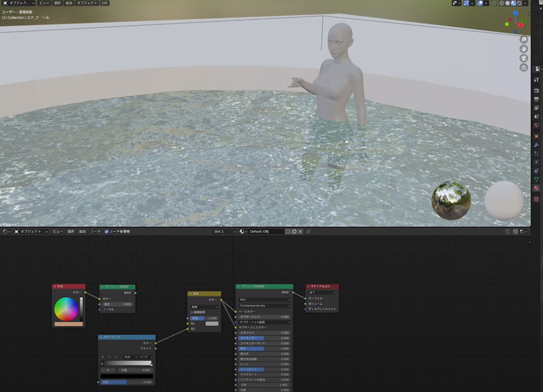This screenshot has height=392, width=543.
Task: Click the pan view hand icon
Action: (x=524, y=50)
